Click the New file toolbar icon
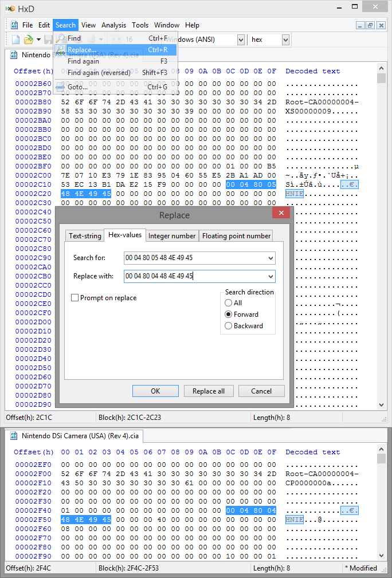This screenshot has width=392, height=578. click(x=16, y=40)
